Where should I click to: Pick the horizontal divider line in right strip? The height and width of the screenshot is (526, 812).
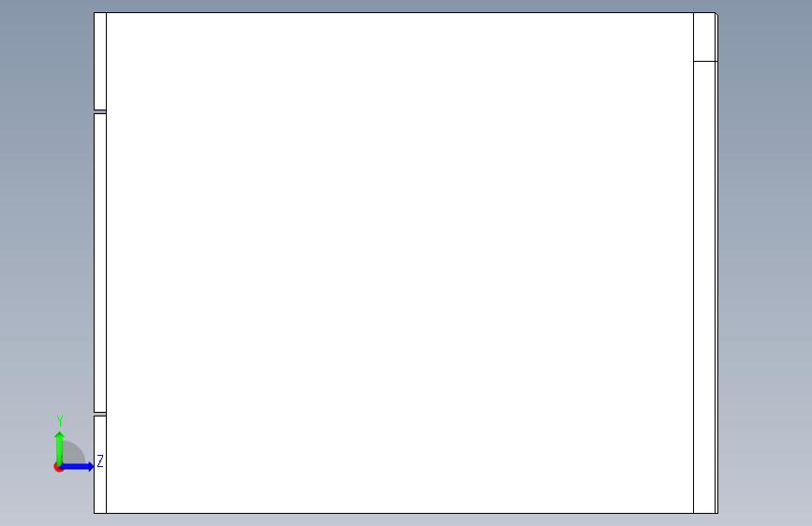coord(705,61)
